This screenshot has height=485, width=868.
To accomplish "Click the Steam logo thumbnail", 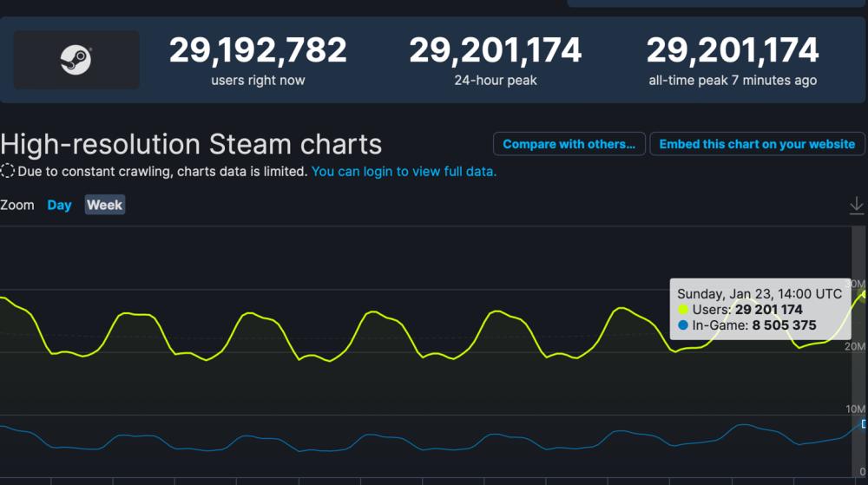I will (76, 60).
